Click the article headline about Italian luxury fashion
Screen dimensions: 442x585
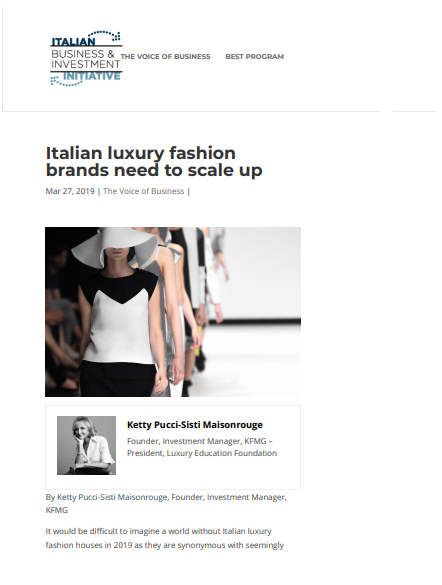(x=154, y=162)
